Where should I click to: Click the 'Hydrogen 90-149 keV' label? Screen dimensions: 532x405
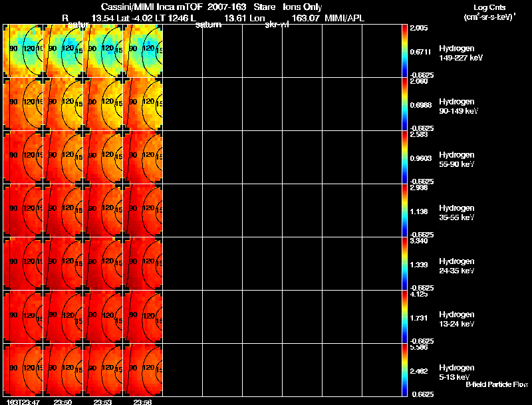(x=458, y=106)
